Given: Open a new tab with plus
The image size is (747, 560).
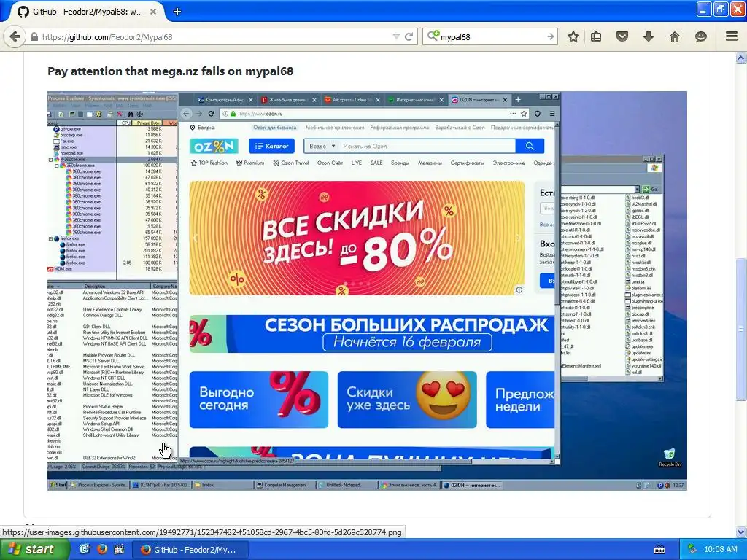Looking at the screenshot, I should click(177, 12).
